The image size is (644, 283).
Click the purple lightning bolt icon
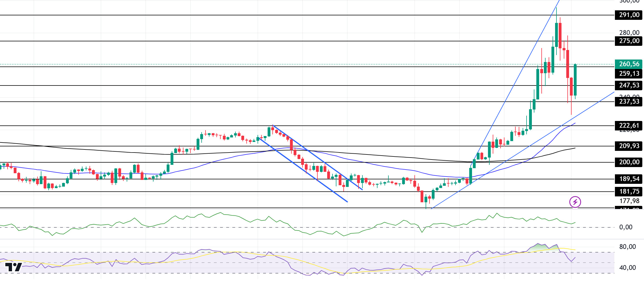click(575, 202)
